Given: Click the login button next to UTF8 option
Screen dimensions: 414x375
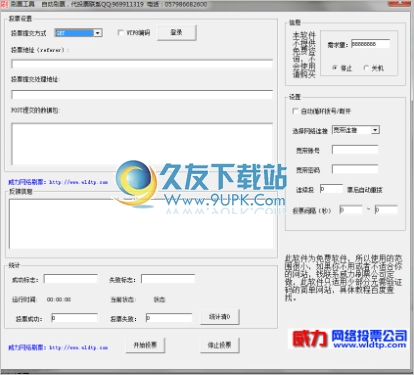Looking at the screenshot, I should click(x=177, y=33).
